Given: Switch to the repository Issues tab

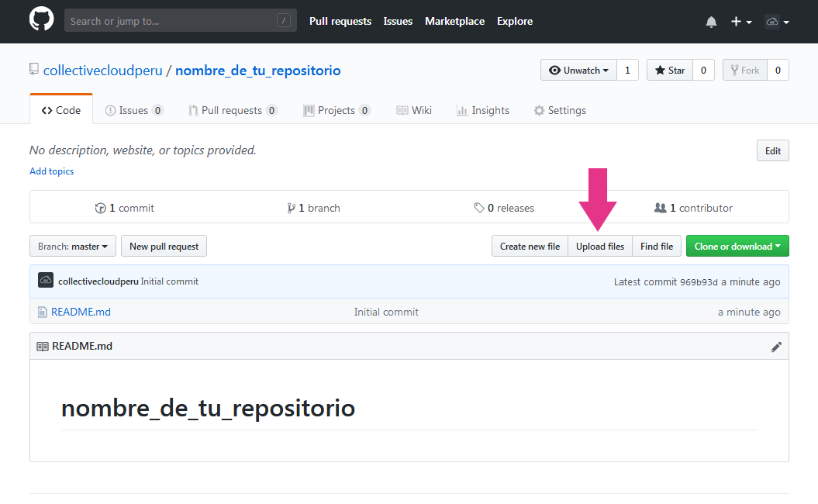Looking at the screenshot, I should click(135, 110).
